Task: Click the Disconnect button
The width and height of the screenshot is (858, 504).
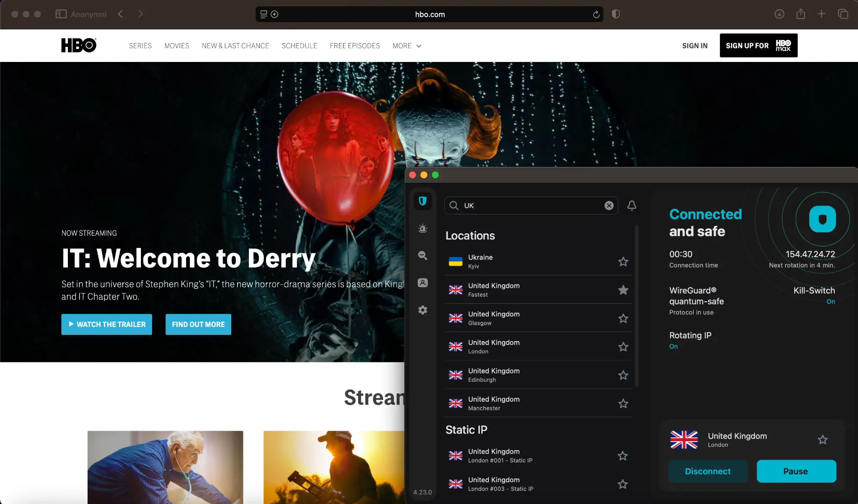Action: [x=708, y=471]
